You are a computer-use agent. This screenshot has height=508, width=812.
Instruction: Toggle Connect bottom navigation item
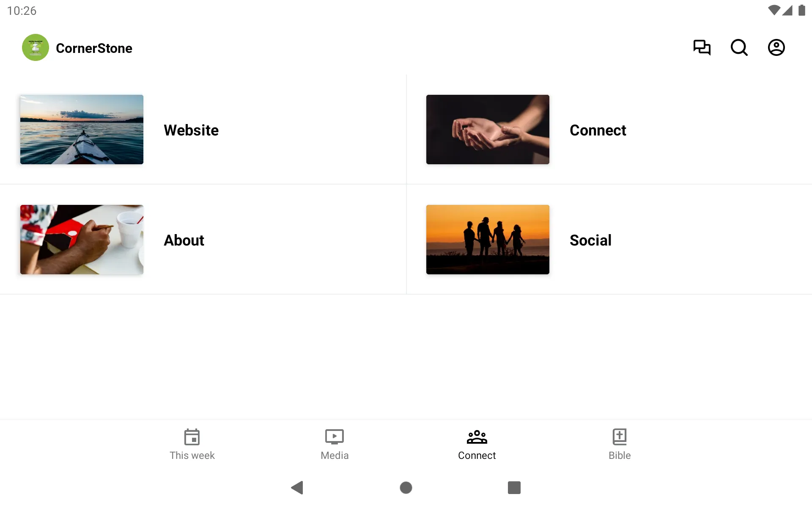(x=477, y=444)
